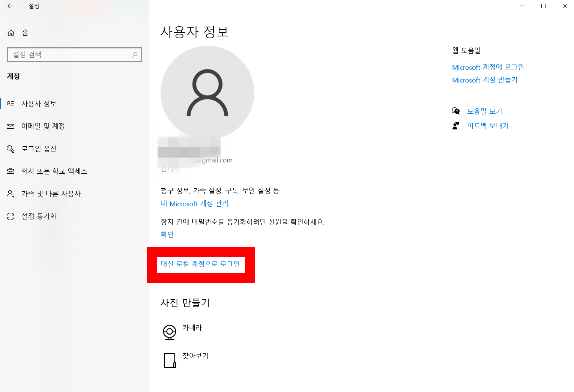
Task: Click the 찾아보기 browse file icon
Action: click(x=170, y=360)
